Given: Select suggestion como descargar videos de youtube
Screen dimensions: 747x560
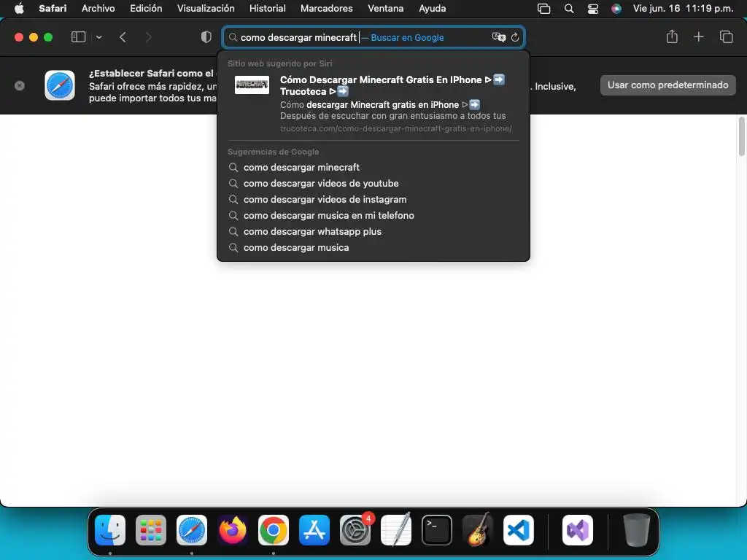Looking at the screenshot, I should click(373, 183).
